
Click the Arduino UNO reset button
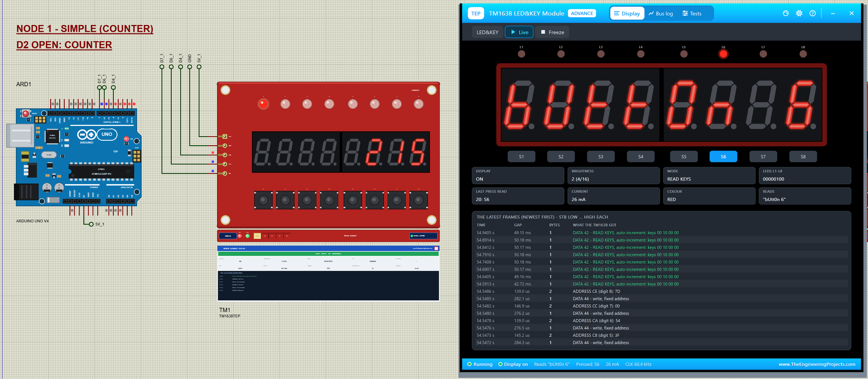25,114
